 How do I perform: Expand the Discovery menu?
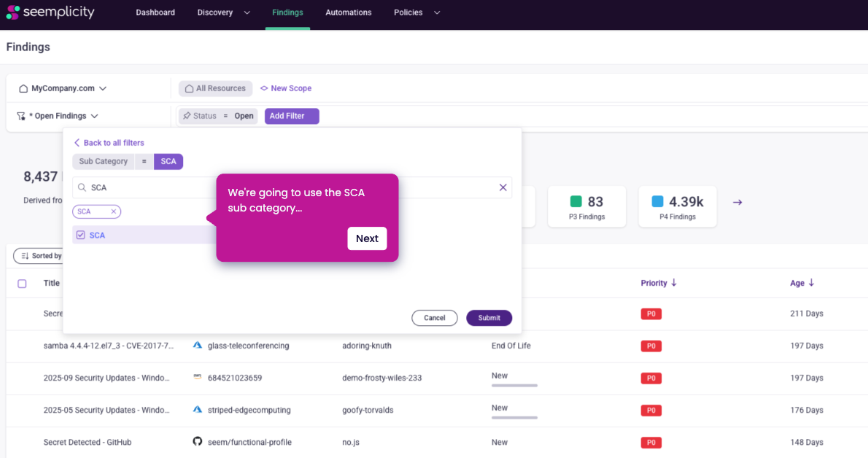tap(223, 12)
